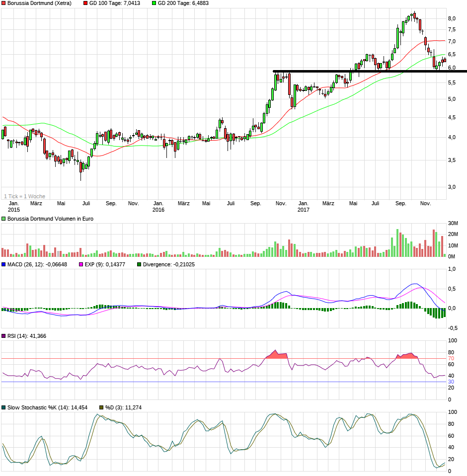Click the green GD 200 Tage legend swatch
467x476 pixels.
[x=154, y=3]
